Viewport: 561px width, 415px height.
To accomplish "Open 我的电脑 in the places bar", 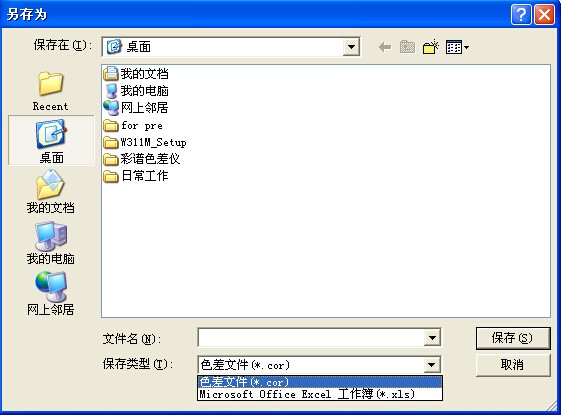I will (50, 243).
